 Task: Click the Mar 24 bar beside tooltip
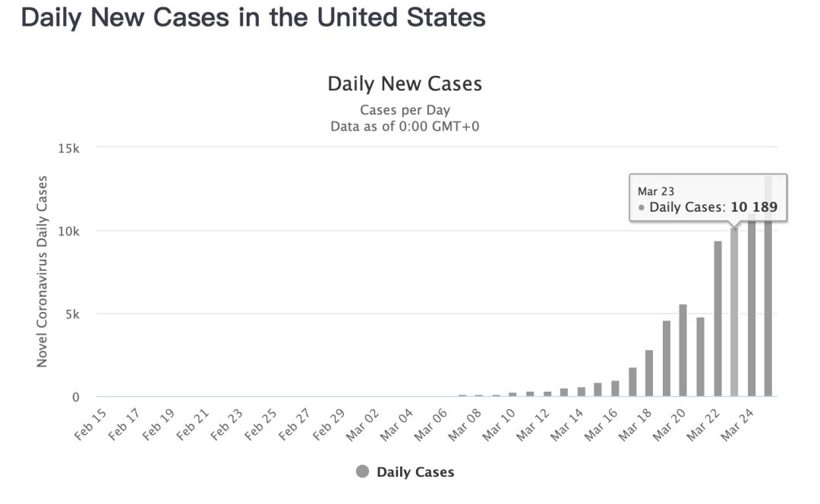pyautogui.click(x=752, y=308)
